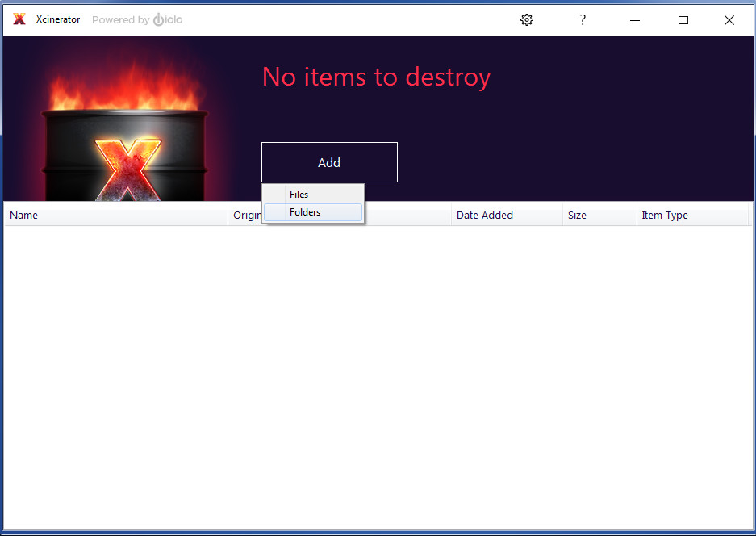Open the settings gear icon
Viewport: 756px width, 536px height.
click(x=527, y=19)
